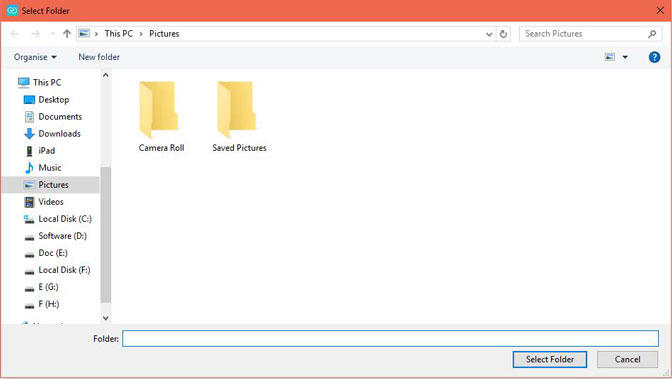Screen dimensions: 672x379
Task: Go back using the back arrow
Action: [15, 33]
